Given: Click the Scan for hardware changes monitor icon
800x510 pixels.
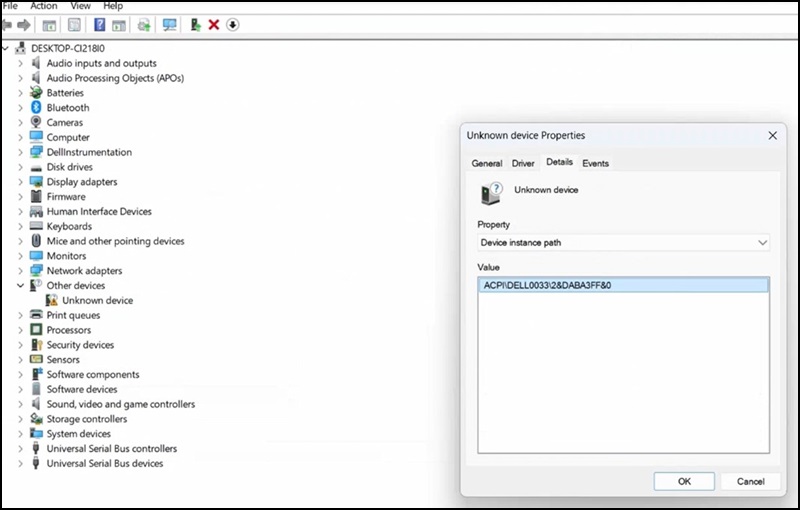Looking at the screenshot, I should click(x=169, y=25).
